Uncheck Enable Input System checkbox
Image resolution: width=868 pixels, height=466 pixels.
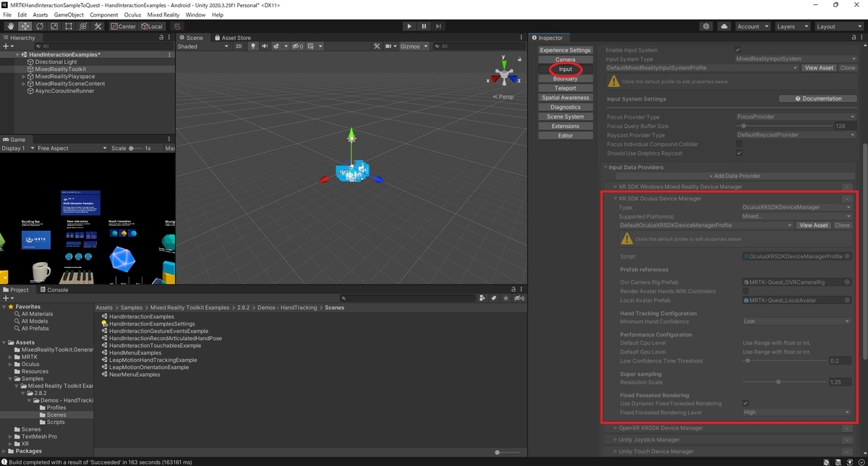[x=738, y=50]
